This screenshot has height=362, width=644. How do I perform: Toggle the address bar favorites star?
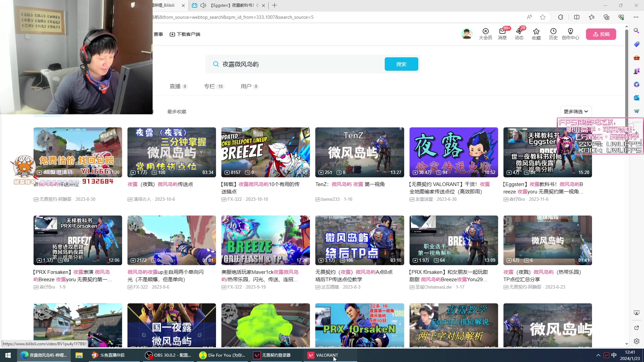click(x=543, y=17)
